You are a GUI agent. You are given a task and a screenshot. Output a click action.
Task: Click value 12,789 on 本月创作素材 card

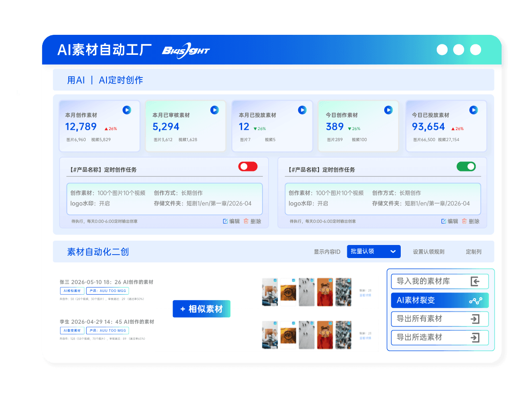tap(81, 127)
